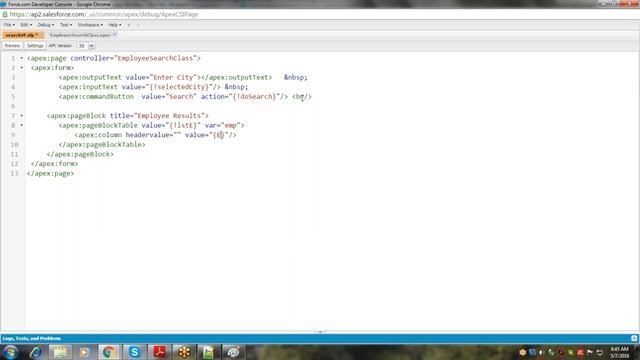640x360 pixels.
Task: Click the text "{!lstE}" on line 8
Action: pyautogui.click(x=183, y=125)
